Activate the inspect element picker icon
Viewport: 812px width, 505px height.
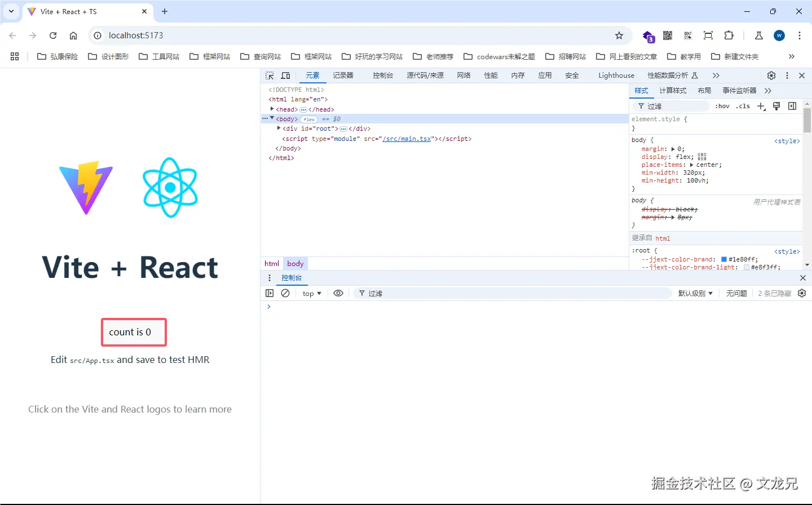coord(270,76)
